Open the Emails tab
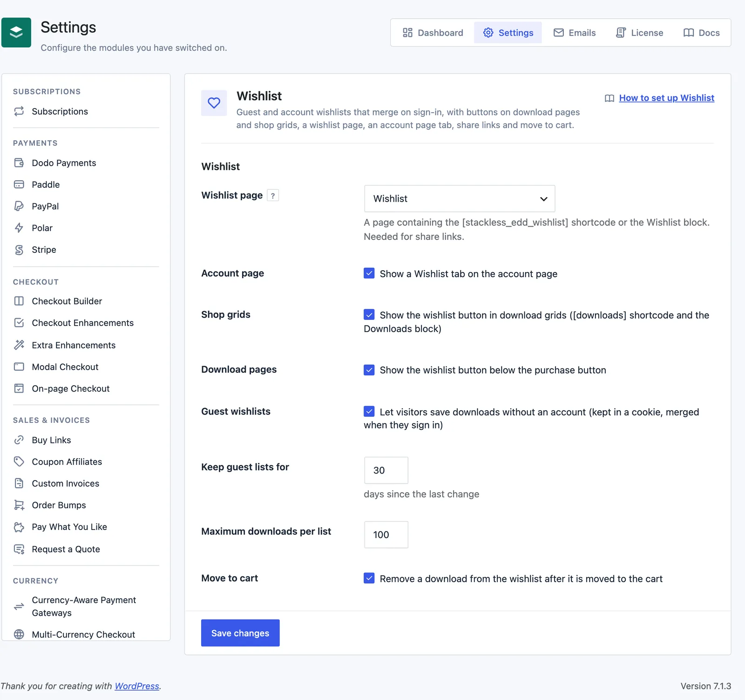This screenshot has width=745, height=700. [x=575, y=33]
